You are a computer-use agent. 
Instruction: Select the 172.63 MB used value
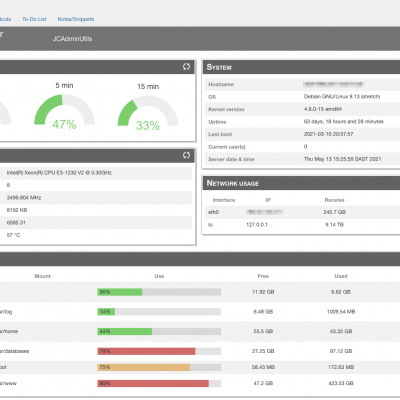[341, 367]
